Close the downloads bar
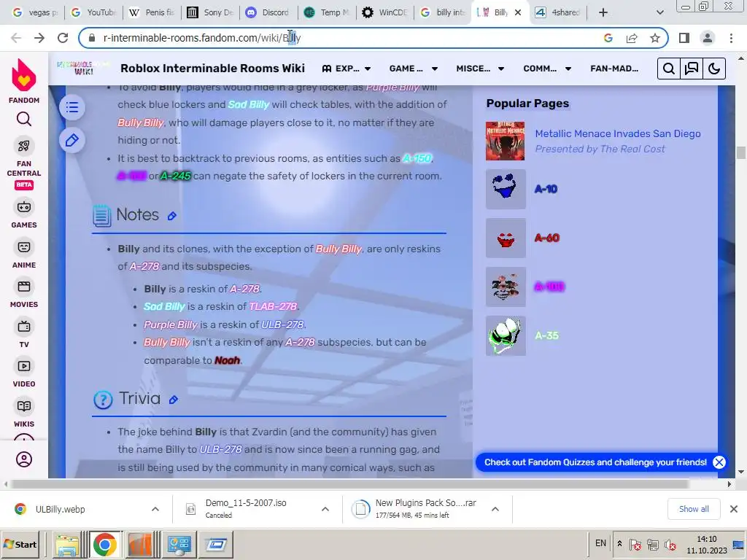The width and height of the screenshot is (747, 560). tap(734, 509)
